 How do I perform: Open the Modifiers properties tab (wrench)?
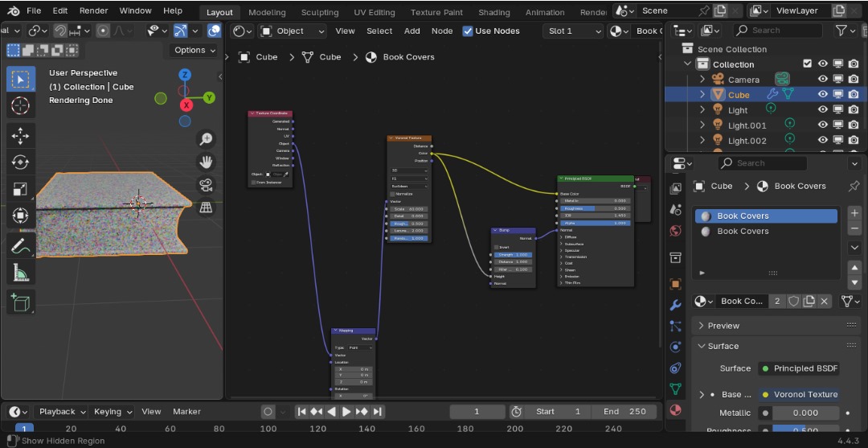[x=675, y=305]
